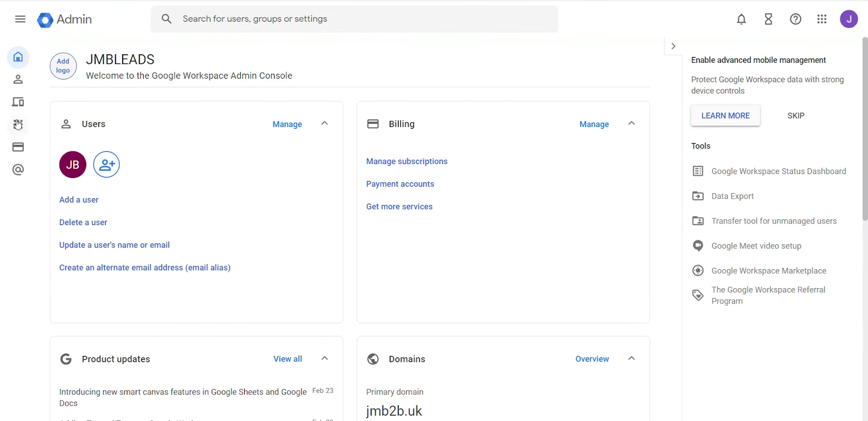Collapse the right side panel
The width and height of the screenshot is (868, 421).
(673, 46)
